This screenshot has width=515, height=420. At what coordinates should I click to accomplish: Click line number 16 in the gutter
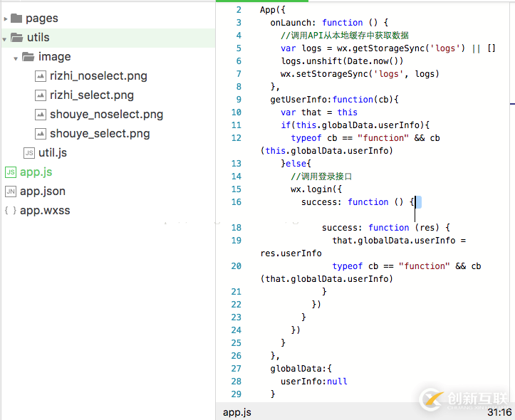pos(236,202)
